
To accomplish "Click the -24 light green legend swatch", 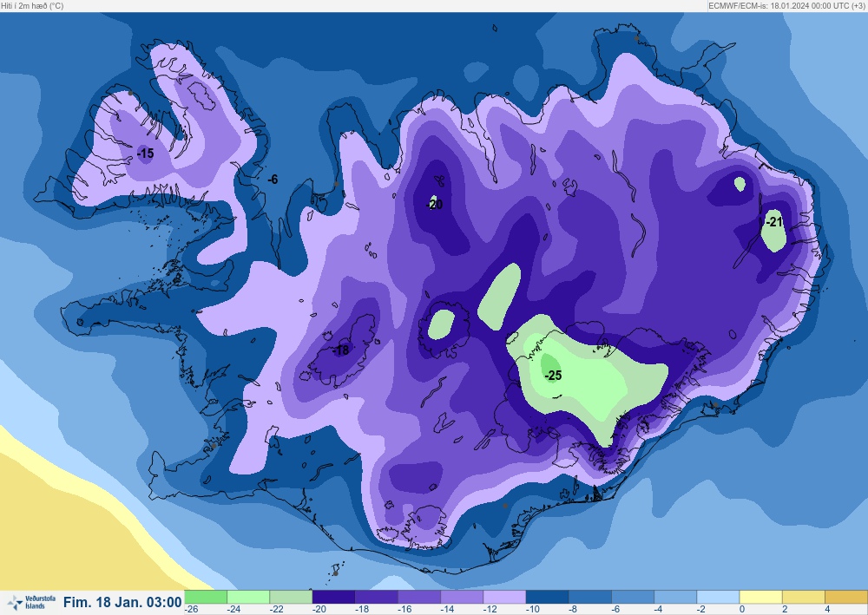I will click(x=248, y=597).
